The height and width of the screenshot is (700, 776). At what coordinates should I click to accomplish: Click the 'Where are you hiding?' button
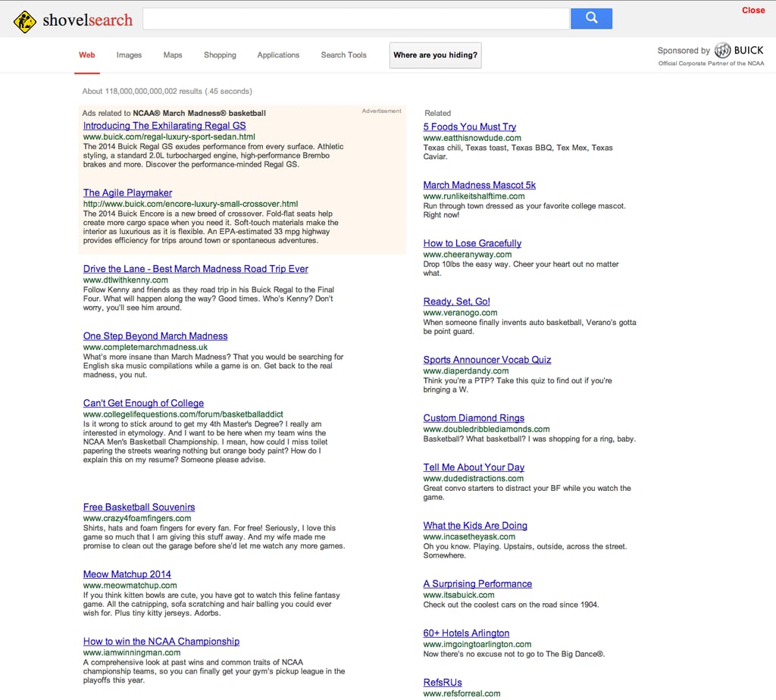coord(436,55)
